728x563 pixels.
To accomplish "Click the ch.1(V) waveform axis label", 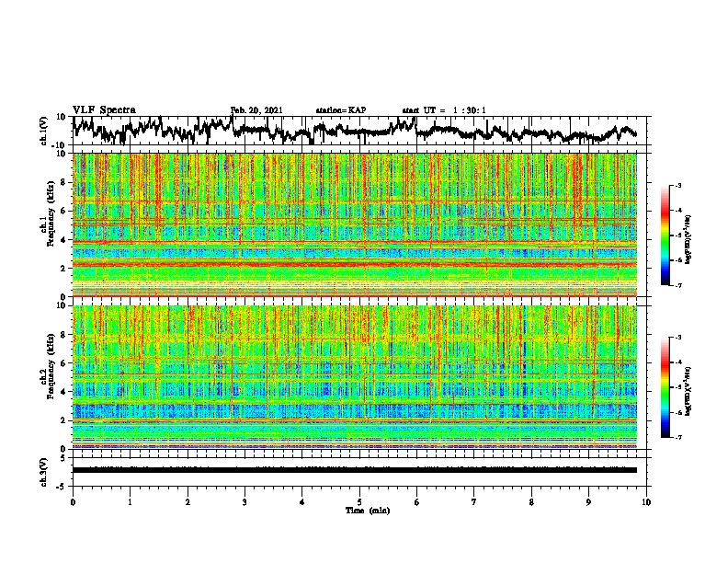I will tap(44, 131).
